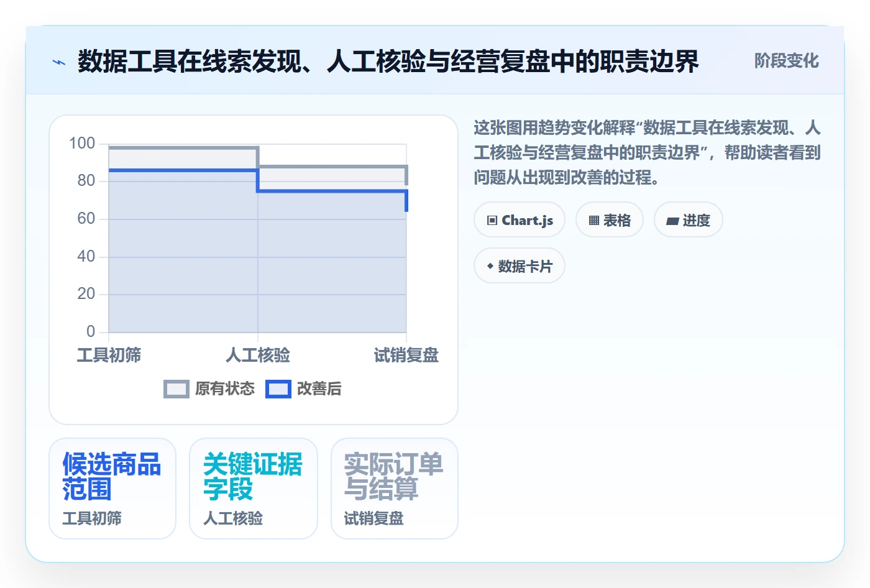The width and height of the screenshot is (870, 588).
Task: Click the 0 y-axis value
Action: coord(91,332)
